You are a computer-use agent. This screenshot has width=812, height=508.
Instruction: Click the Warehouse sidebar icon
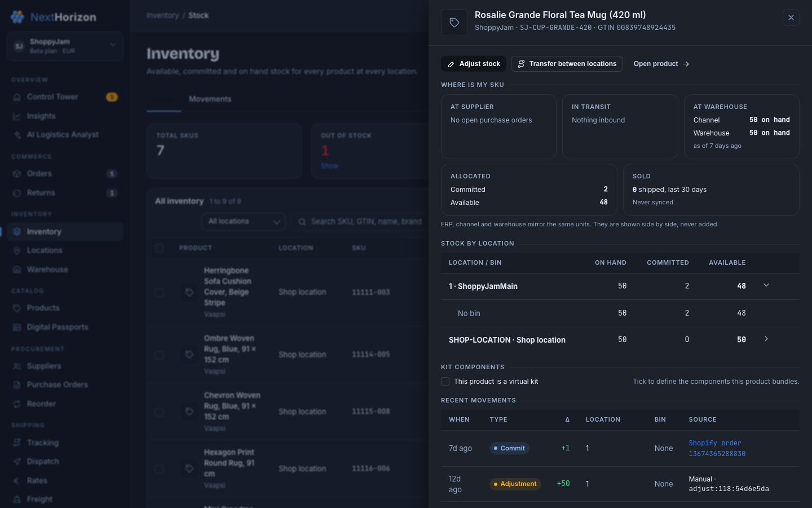tap(17, 270)
